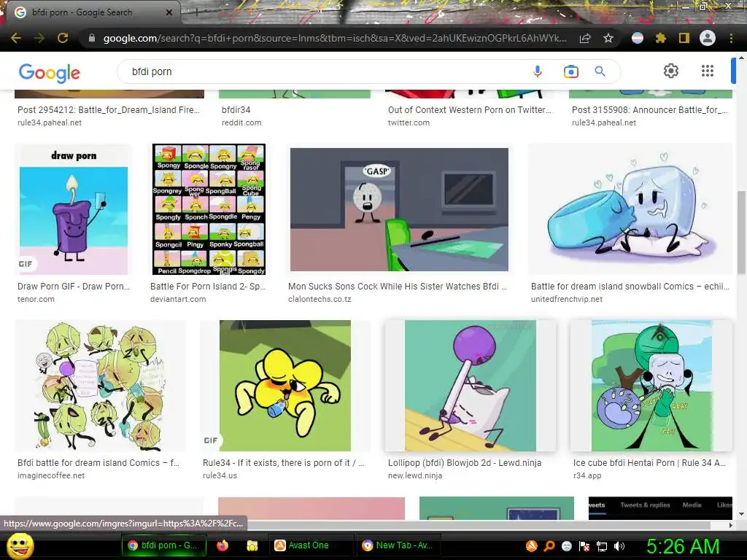This screenshot has width=747, height=560.
Task: Select the purple candle GIF thumbnail
Action: (x=74, y=209)
